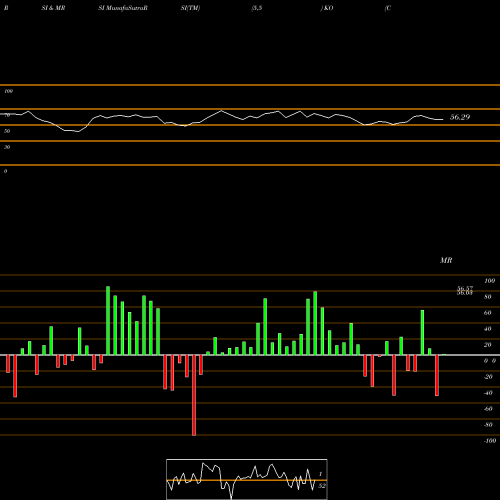Click the -80 label on the bar chart axis
This screenshot has height=500, width=500.
pyautogui.click(x=488, y=425)
